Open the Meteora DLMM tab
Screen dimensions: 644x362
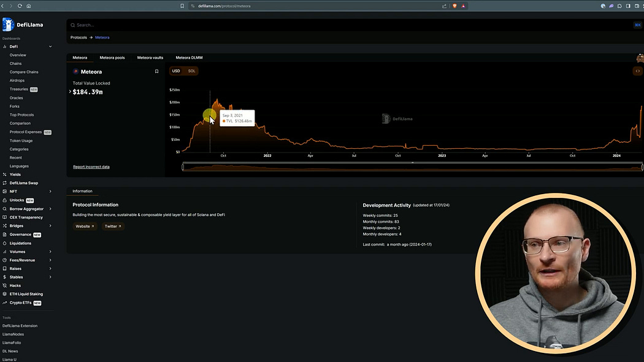(x=189, y=58)
